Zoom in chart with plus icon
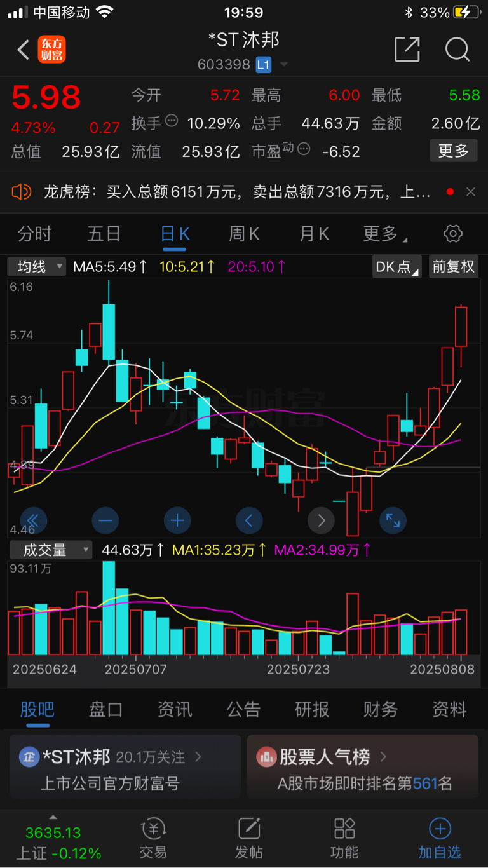 (177, 521)
